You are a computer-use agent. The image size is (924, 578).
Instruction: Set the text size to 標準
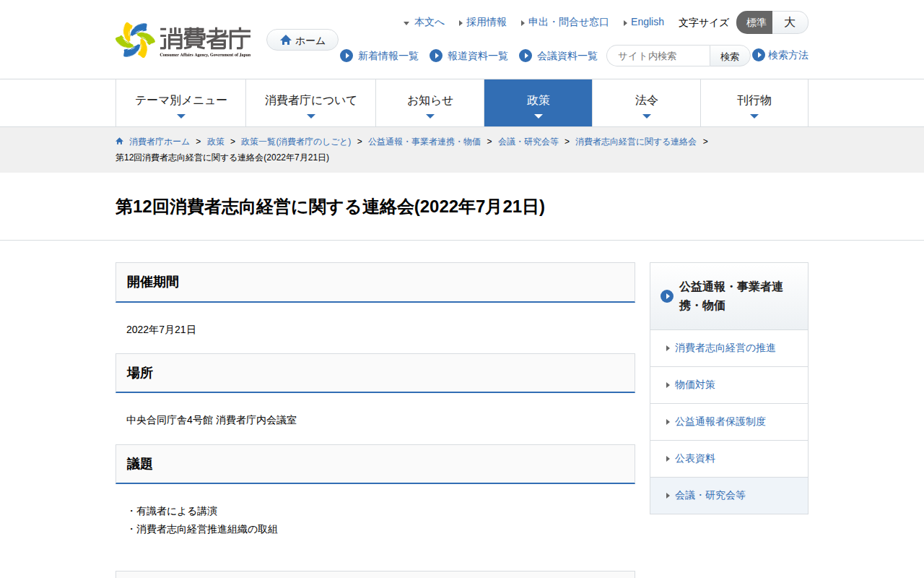pyautogui.click(x=754, y=22)
